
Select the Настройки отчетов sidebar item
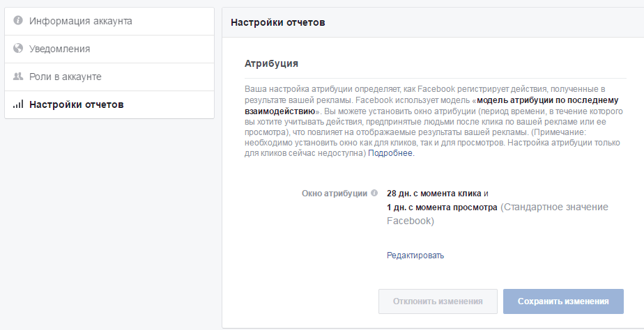tap(76, 104)
